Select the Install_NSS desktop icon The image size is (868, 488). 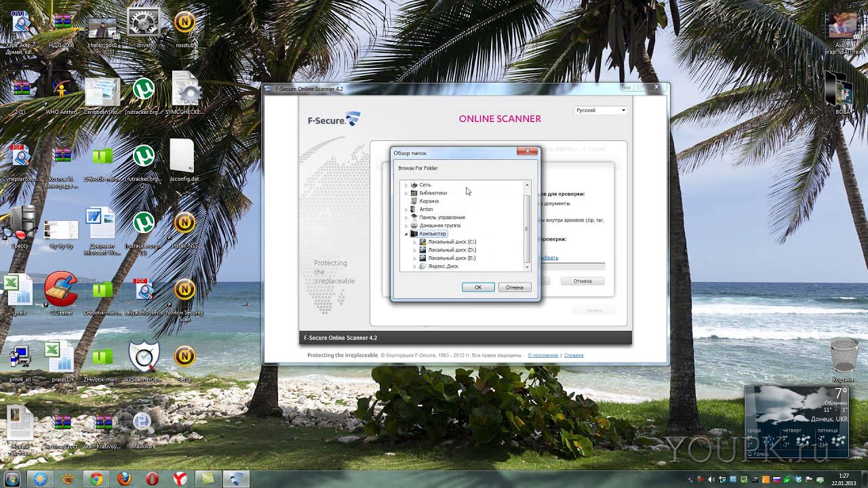[x=184, y=228]
